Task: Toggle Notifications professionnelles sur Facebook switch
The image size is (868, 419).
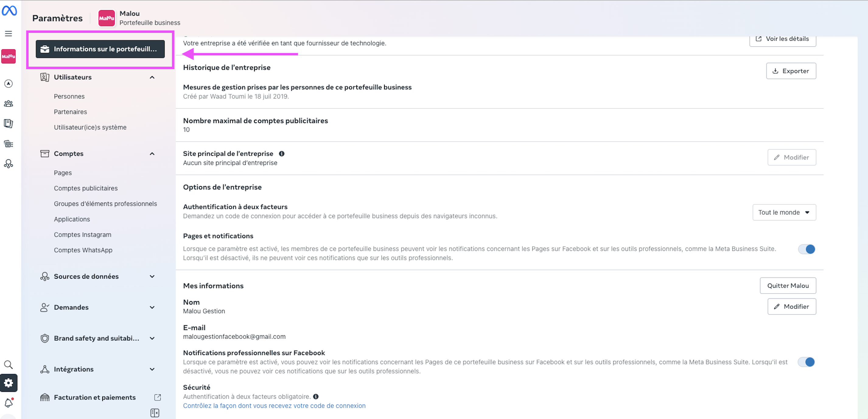Action: 806,362
